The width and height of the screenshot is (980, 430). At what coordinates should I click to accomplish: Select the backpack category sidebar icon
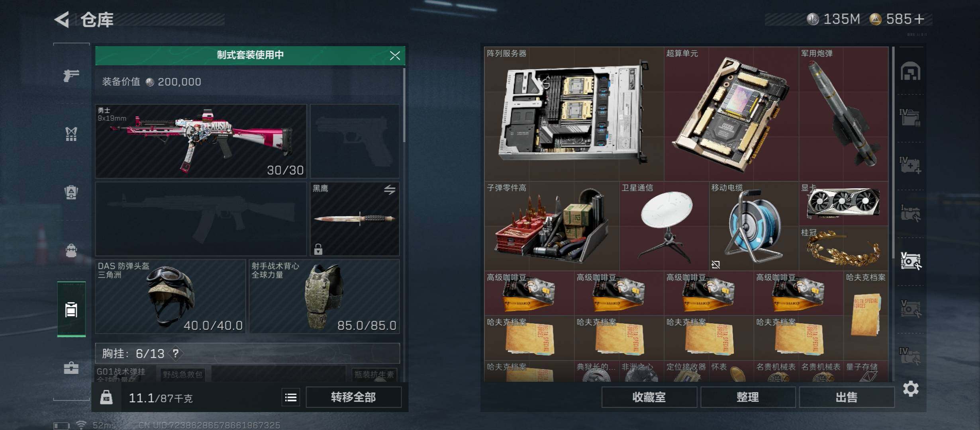(71, 250)
